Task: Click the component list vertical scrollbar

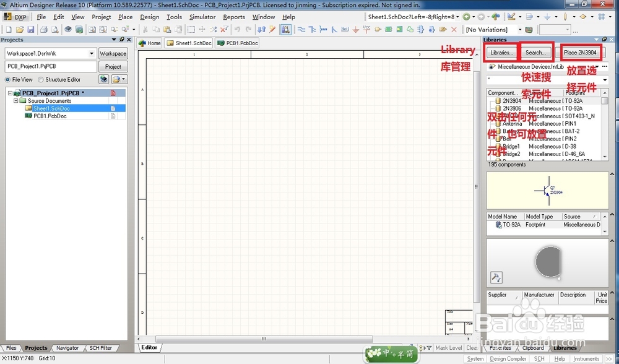Action: 605,124
